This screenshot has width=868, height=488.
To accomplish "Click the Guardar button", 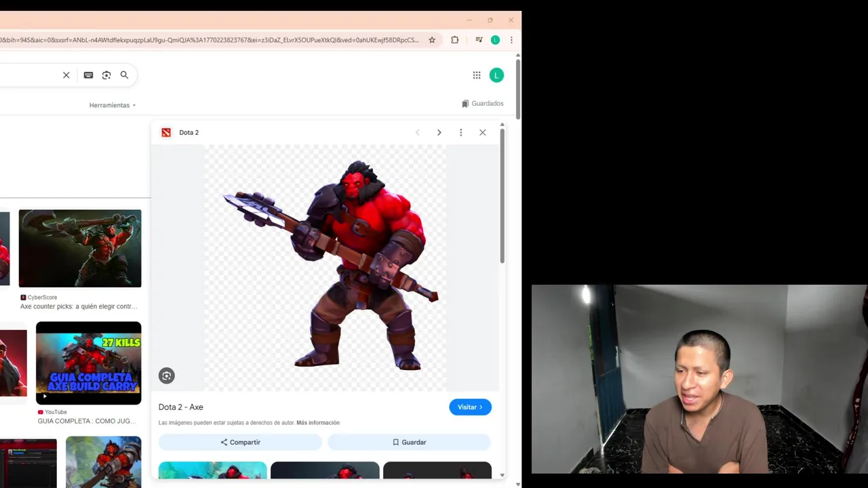I will pyautogui.click(x=409, y=442).
